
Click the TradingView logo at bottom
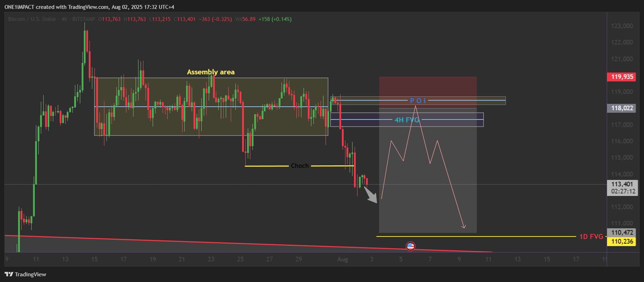(25, 274)
